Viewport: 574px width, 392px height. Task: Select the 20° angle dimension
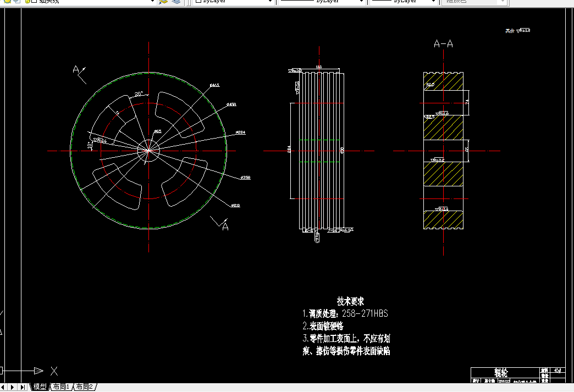point(139,94)
